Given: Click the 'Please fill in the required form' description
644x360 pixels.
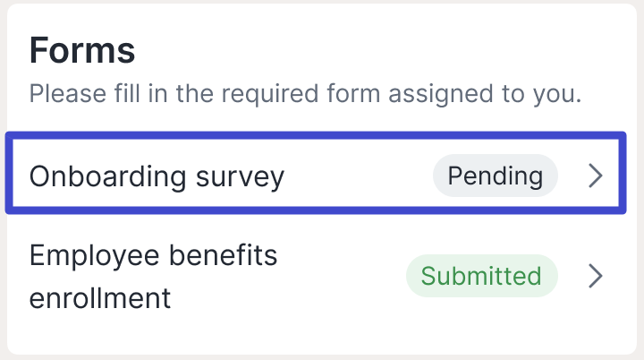Looking at the screenshot, I should [x=305, y=93].
